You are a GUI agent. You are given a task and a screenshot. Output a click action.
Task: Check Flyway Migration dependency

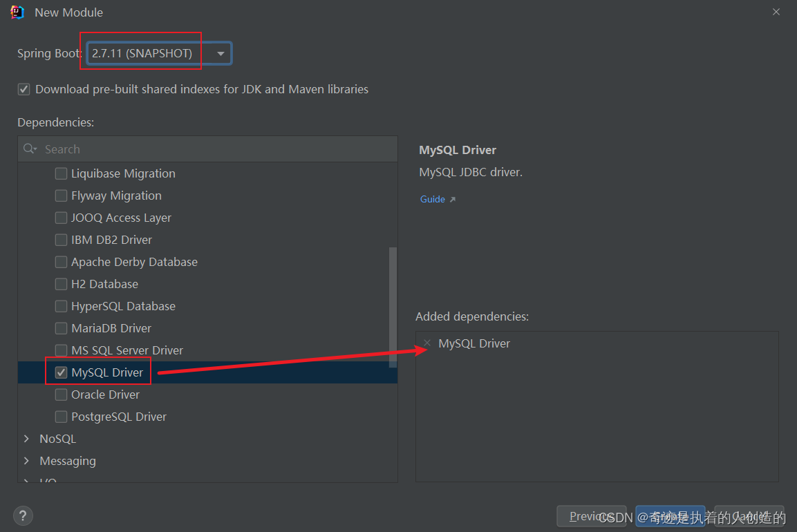pyautogui.click(x=61, y=196)
